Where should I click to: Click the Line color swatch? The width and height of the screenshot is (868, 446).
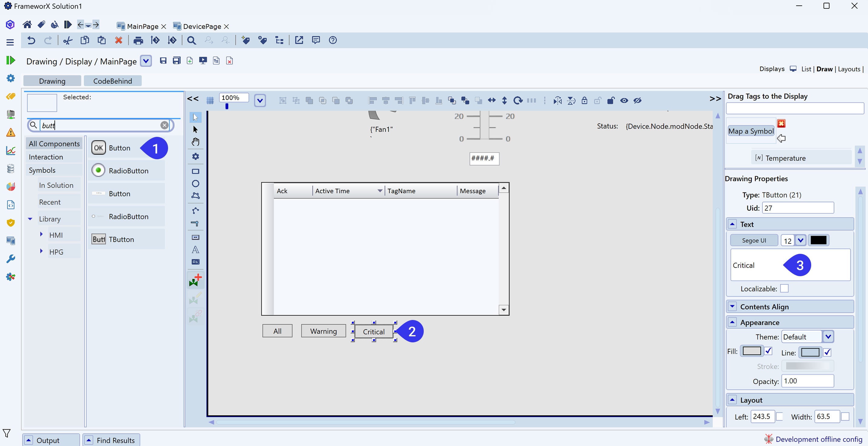click(810, 352)
